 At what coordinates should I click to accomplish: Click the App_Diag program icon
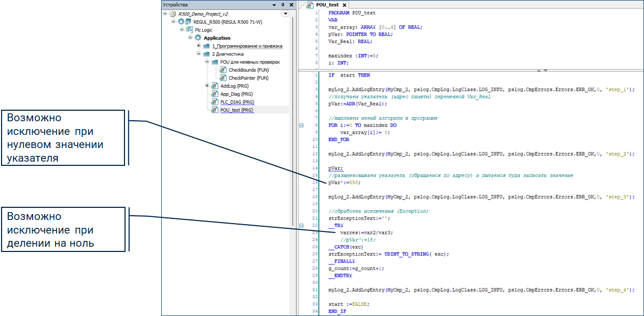(215, 94)
